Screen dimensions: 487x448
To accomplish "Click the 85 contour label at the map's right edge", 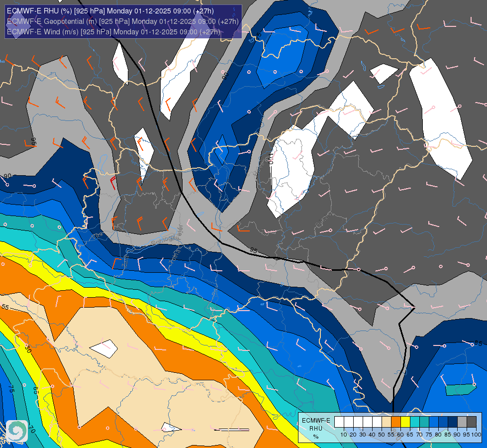I will [478, 343].
